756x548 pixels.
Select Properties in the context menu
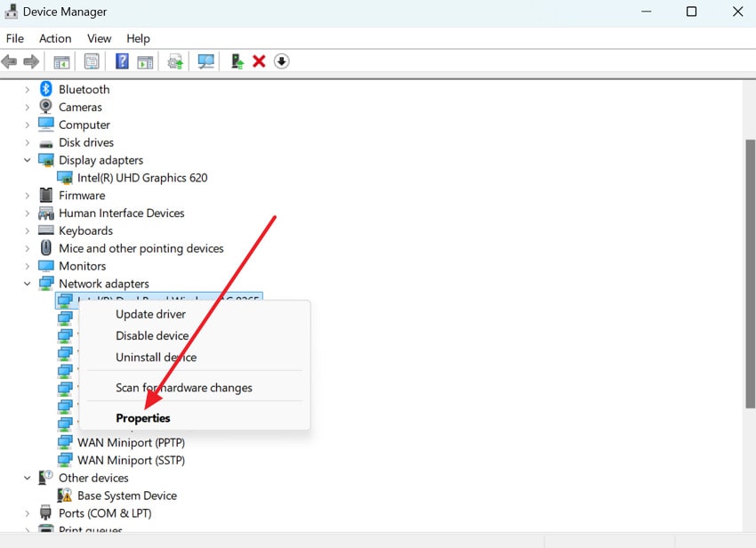point(143,418)
